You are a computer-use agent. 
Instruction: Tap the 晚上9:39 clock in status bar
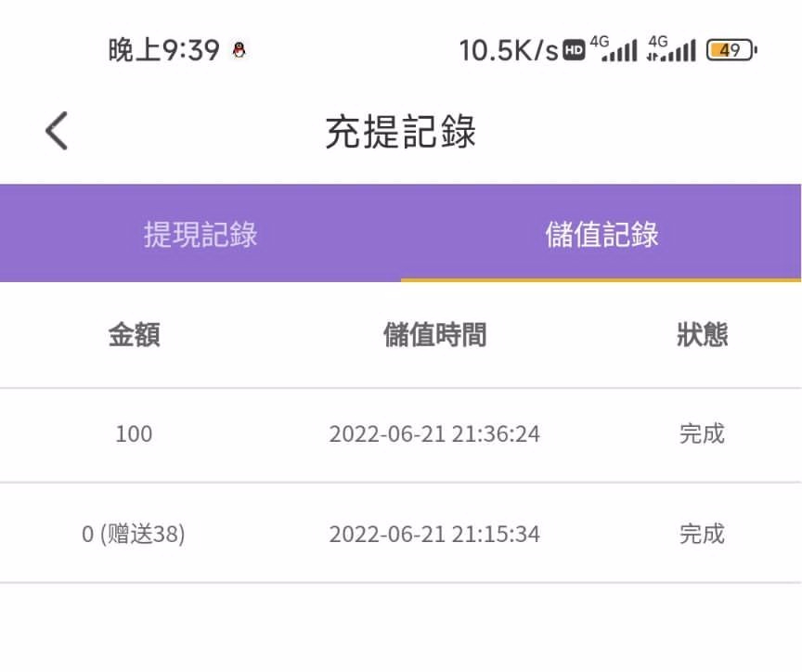(x=163, y=50)
